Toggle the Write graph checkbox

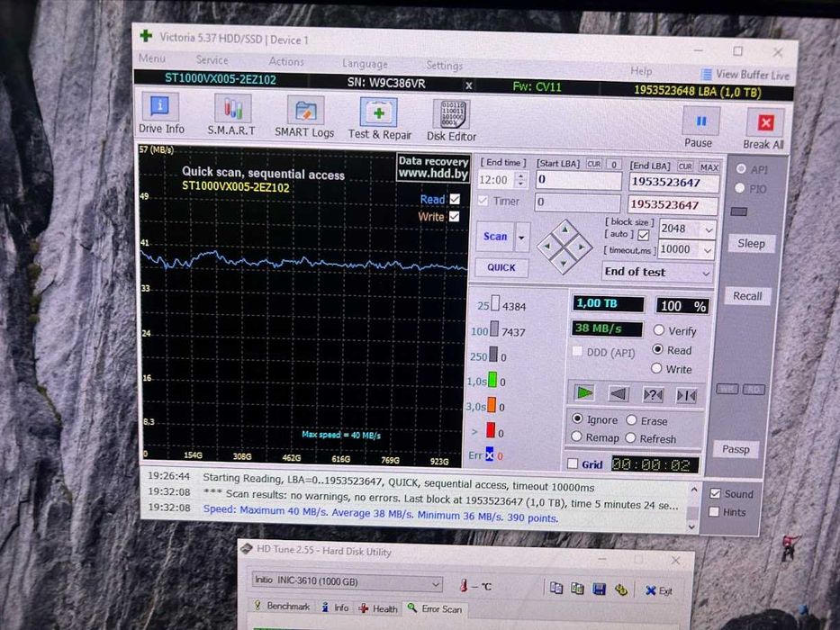point(455,216)
